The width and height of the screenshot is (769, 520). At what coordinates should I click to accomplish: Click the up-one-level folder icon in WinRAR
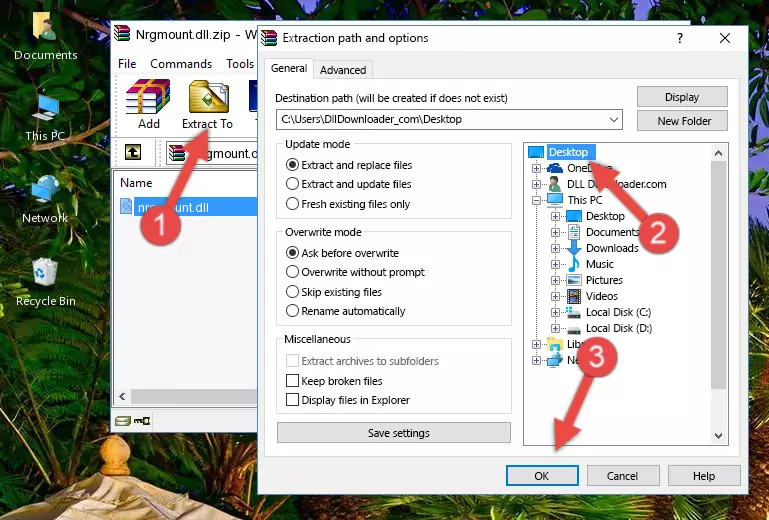(133, 152)
